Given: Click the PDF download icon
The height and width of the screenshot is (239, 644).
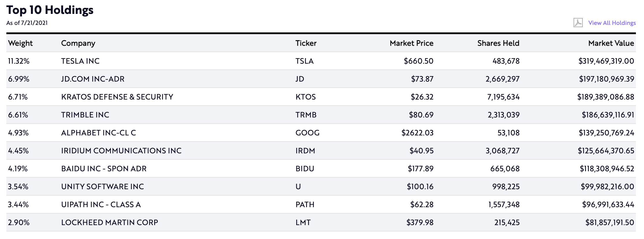Looking at the screenshot, I should click(x=578, y=23).
